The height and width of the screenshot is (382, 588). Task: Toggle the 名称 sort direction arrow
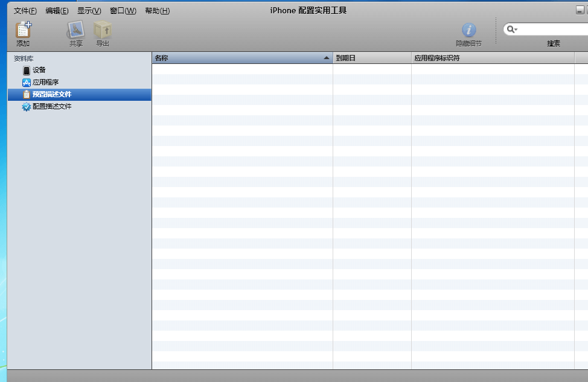pyautogui.click(x=326, y=58)
